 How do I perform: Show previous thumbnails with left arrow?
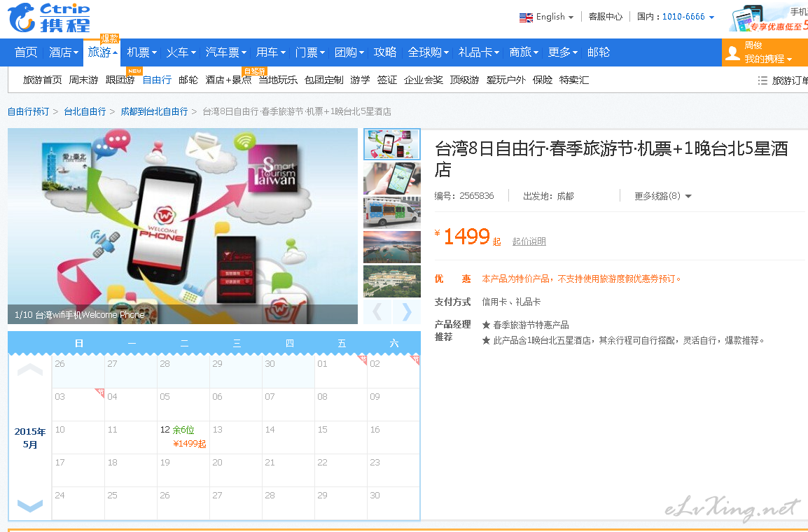click(377, 311)
